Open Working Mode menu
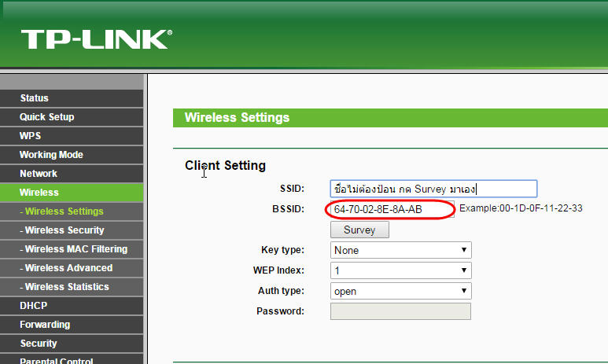The width and height of the screenshot is (608, 364). pos(72,155)
